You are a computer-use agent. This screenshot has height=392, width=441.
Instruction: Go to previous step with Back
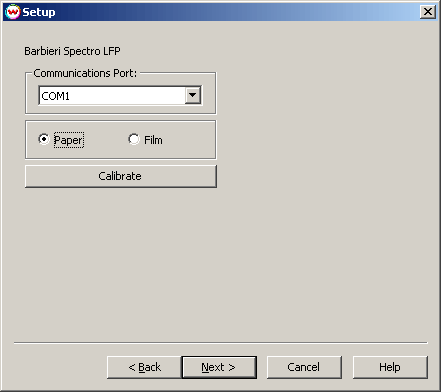click(144, 367)
